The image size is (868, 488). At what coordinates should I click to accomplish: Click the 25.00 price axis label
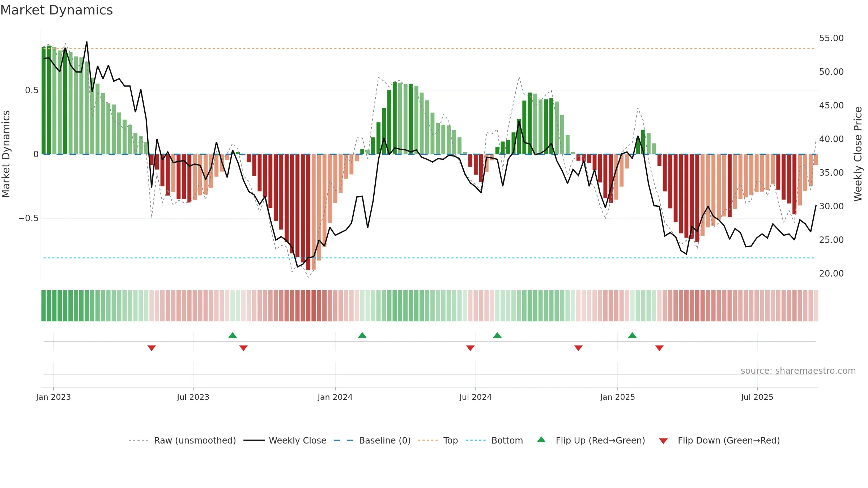(831, 240)
